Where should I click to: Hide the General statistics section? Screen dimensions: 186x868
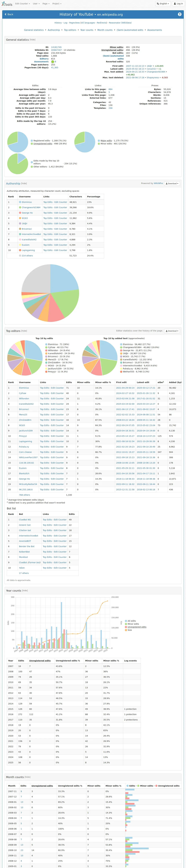[x=32, y=40]
